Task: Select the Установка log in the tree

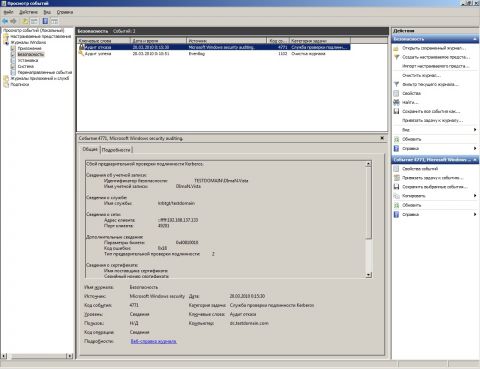Action: 28,60
